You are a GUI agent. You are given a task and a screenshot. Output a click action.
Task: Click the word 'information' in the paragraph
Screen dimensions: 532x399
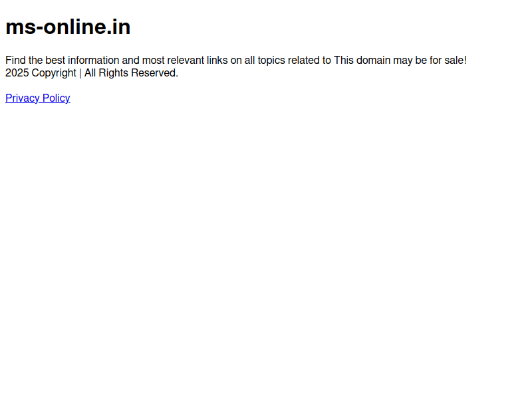(x=93, y=61)
